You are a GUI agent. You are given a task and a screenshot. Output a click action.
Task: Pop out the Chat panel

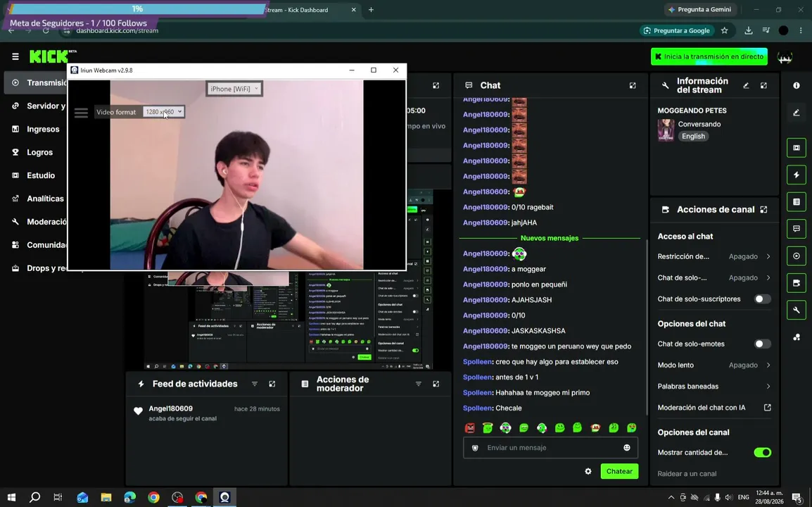(x=633, y=85)
